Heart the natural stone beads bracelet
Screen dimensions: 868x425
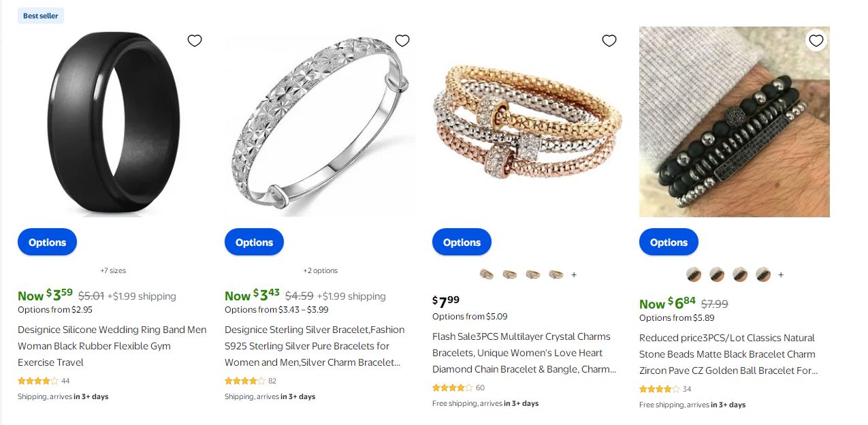[816, 41]
